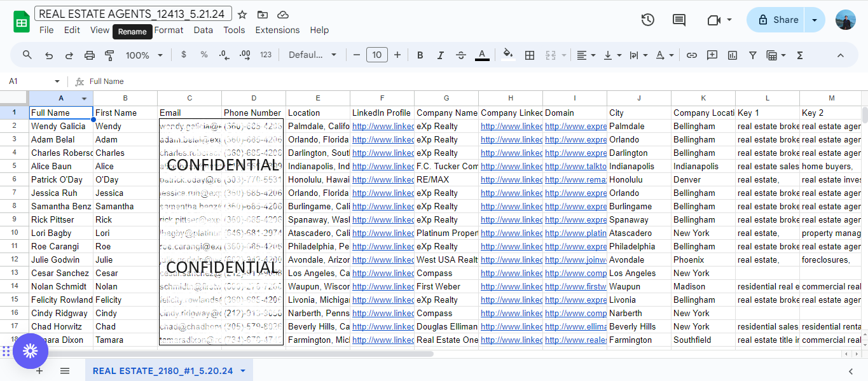
Task: Click the font size input field
Action: coord(376,55)
